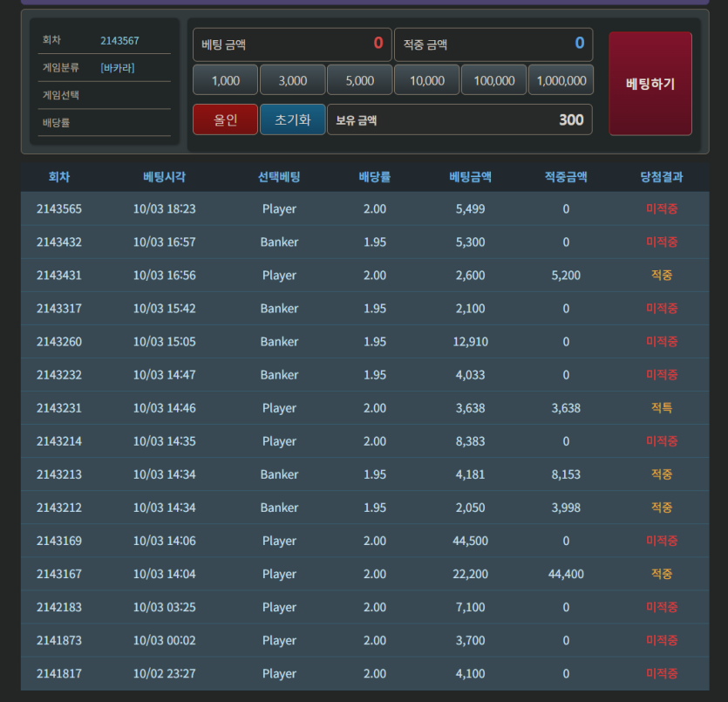Viewport: 728px width, 702px height.
Task: Click the 배당률 label in info panel
Action: (56, 123)
